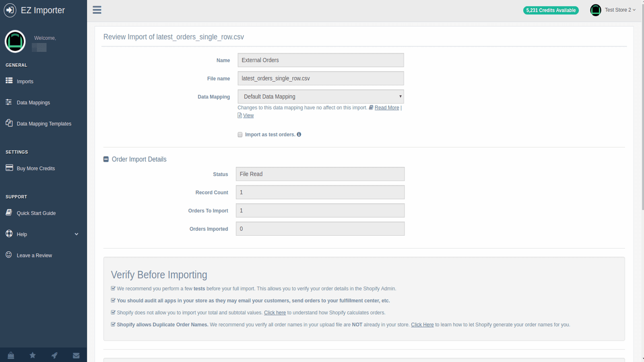Open the email envelope icon at bottom
This screenshot has height=362, width=644.
click(x=76, y=355)
